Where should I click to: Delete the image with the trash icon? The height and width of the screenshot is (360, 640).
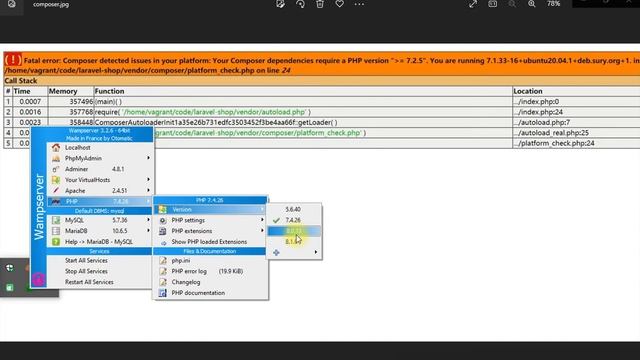[x=320, y=4]
